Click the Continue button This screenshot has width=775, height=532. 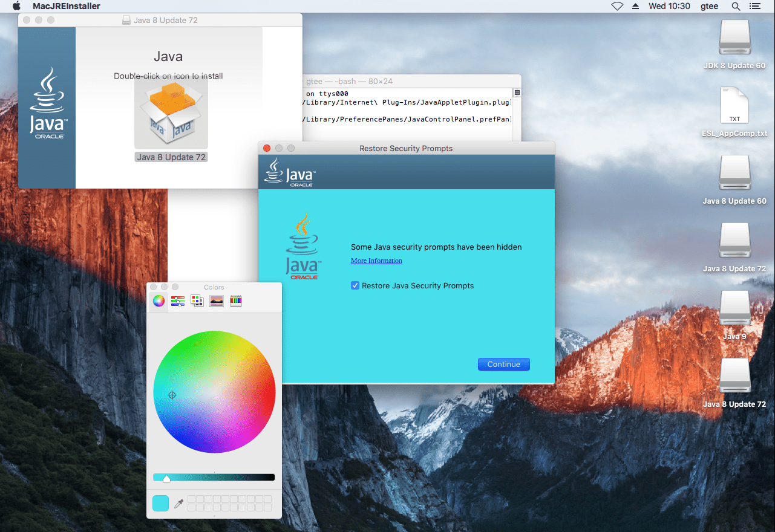pos(503,364)
